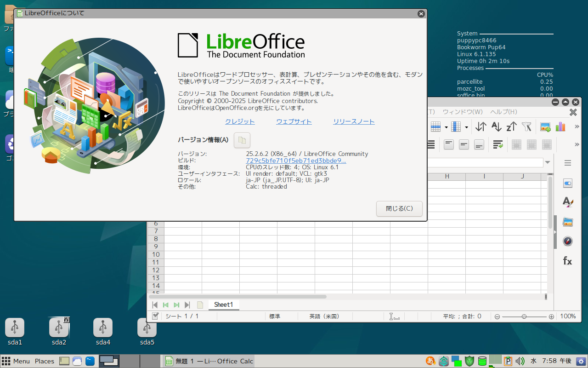Select column H header in Calc
Viewport: 588px width, 368px height.
[x=447, y=177]
